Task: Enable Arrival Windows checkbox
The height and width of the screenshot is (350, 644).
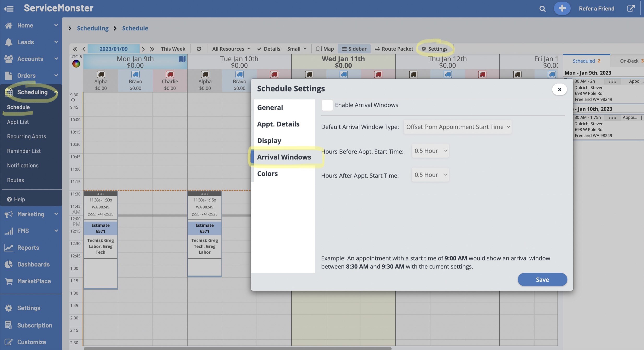Action: 327,105
